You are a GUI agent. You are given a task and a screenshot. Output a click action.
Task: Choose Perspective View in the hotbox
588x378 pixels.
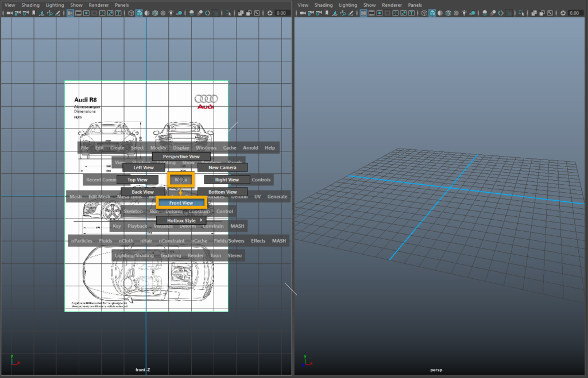[x=181, y=157]
